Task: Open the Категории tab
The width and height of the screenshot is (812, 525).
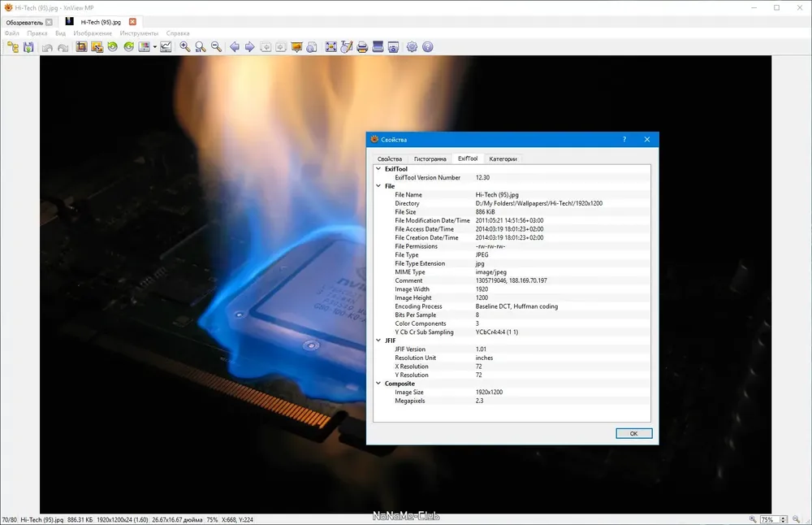Action: point(503,158)
